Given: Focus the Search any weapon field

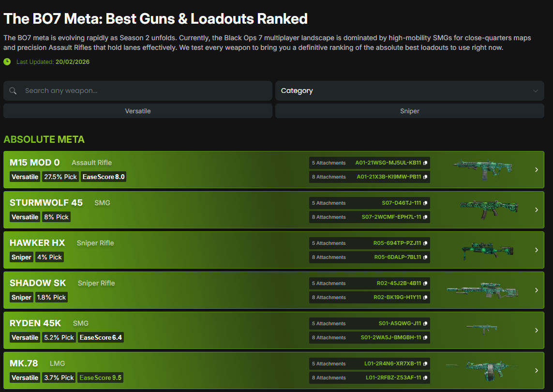Looking at the screenshot, I should (x=145, y=91).
